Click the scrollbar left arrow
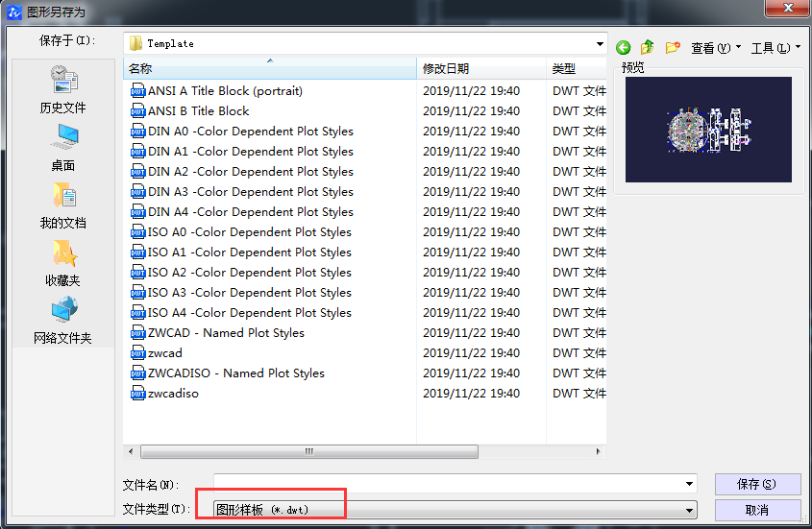 tap(131, 452)
